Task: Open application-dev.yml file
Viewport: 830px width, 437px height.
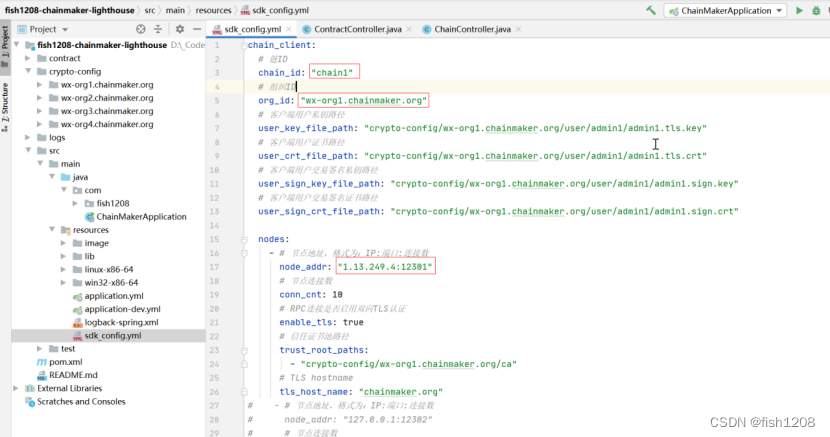Action: click(122, 309)
